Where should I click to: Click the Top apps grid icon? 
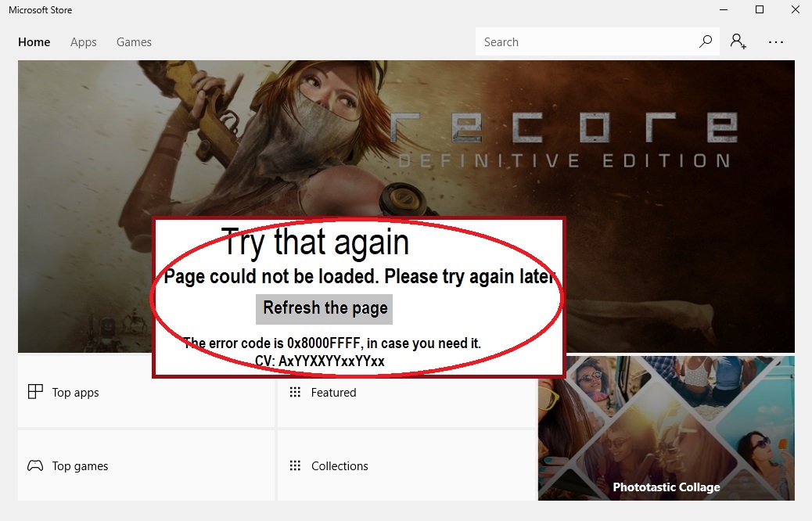(x=35, y=391)
